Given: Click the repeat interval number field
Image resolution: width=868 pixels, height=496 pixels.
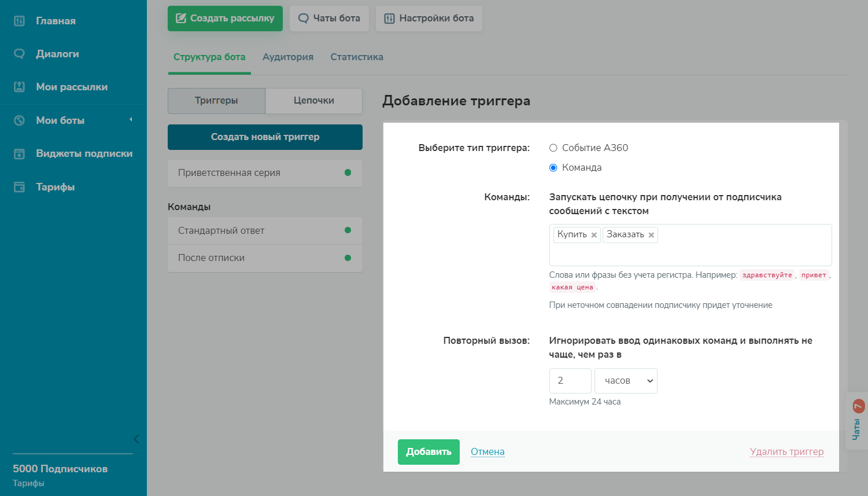Looking at the screenshot, I should point(570,381).
